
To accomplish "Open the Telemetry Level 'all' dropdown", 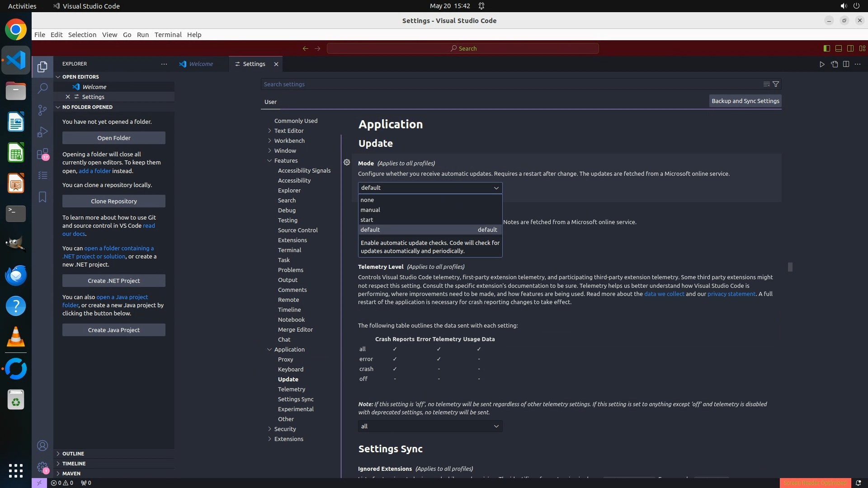I will pyautogui.click(x=430, y=426).
